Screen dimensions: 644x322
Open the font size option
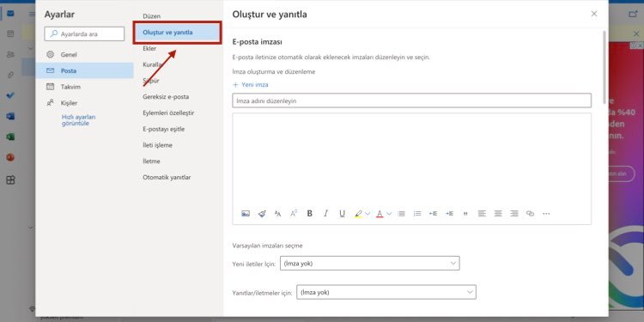click(277, 214)
